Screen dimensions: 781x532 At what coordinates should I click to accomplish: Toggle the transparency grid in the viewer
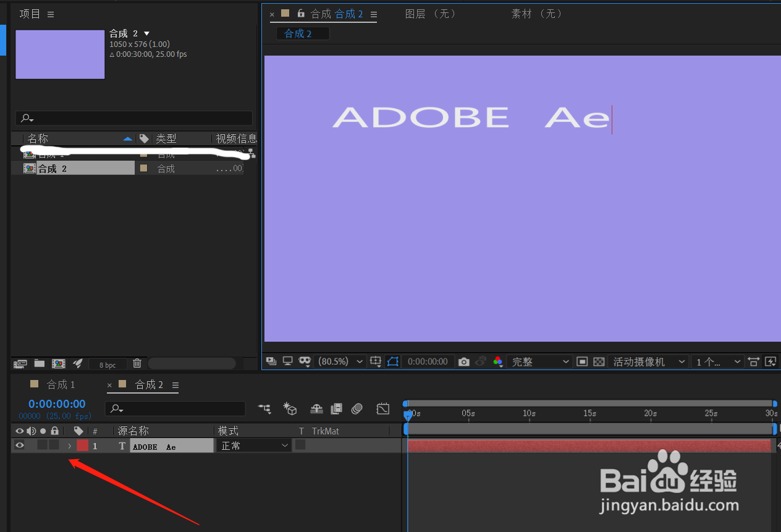(x=597, y=361)
